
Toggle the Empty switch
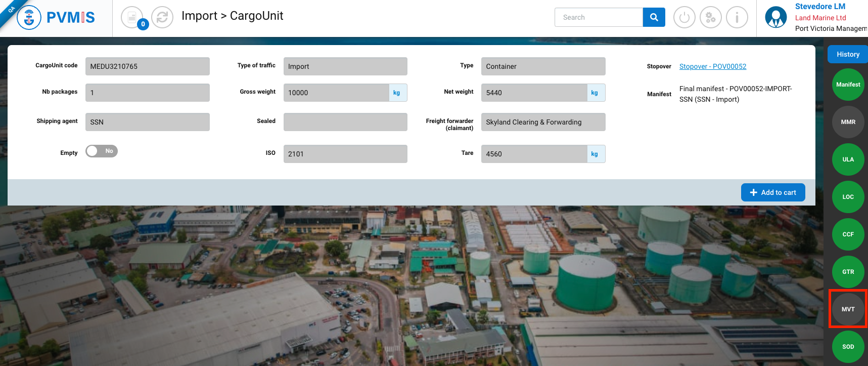[102, 151]
